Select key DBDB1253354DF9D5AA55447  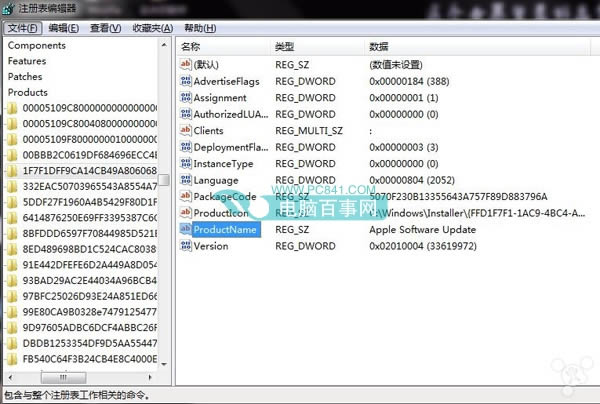click(x=90, y=344)
